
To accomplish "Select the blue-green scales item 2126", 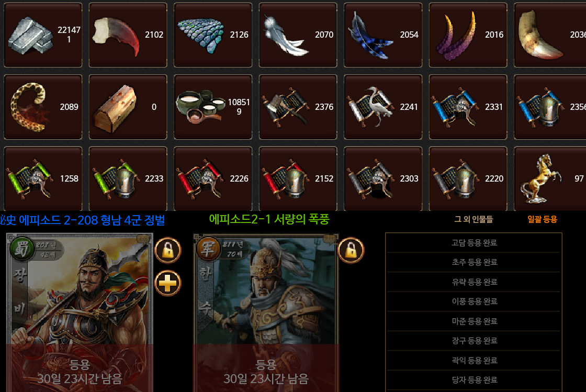I will coord(212,35).
